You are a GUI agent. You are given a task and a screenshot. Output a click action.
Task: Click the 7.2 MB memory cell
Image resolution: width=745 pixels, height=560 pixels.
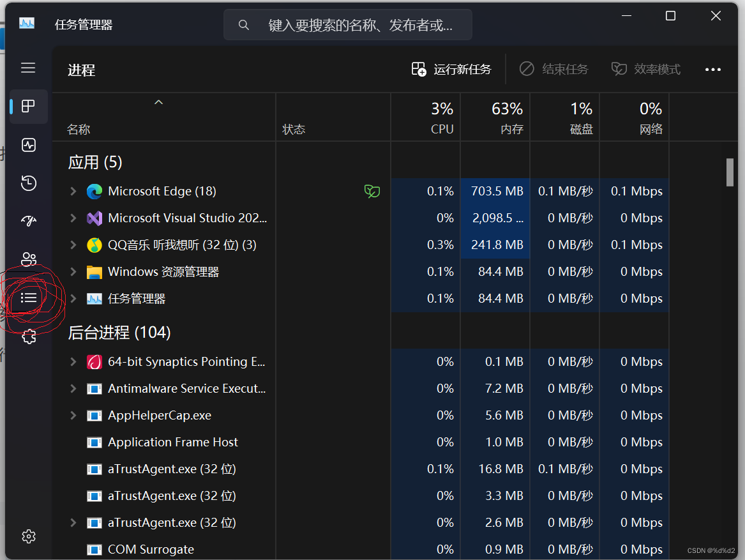coord(495,388)
